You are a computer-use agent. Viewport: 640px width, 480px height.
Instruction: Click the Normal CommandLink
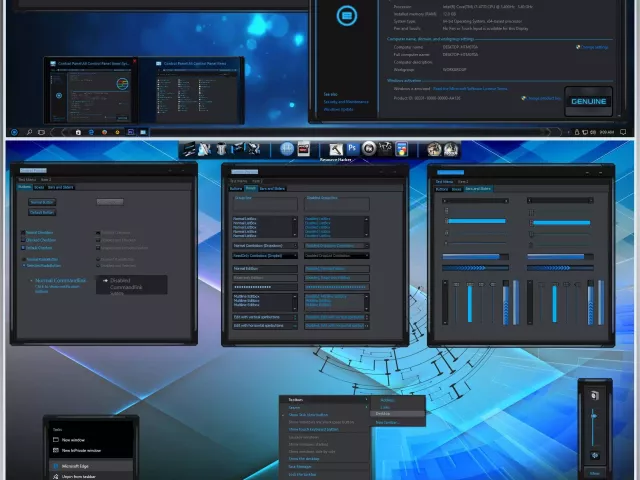(60, 281)
